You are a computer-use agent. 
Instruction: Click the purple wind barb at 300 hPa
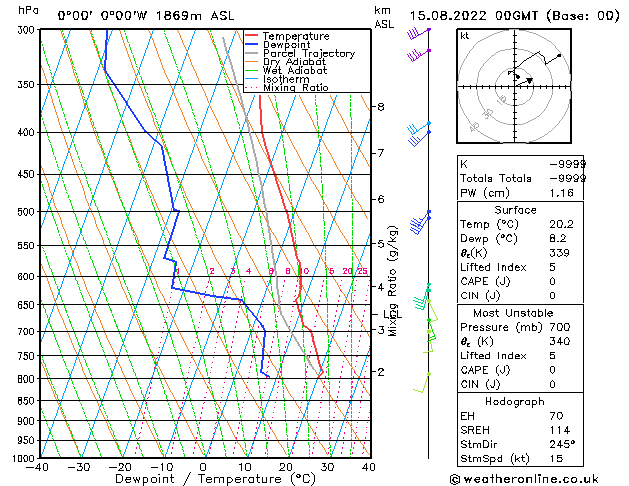pyautogui.click(x=419, y=33)
